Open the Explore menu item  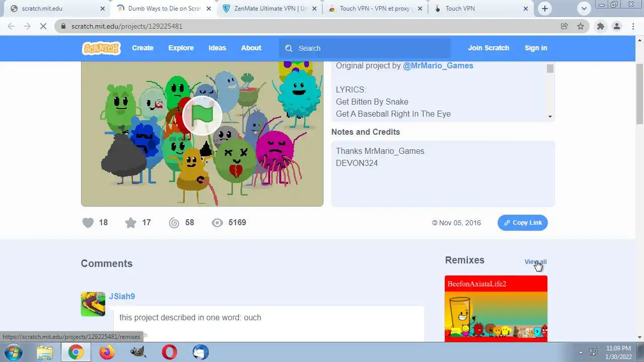click(x=181, y=48)
